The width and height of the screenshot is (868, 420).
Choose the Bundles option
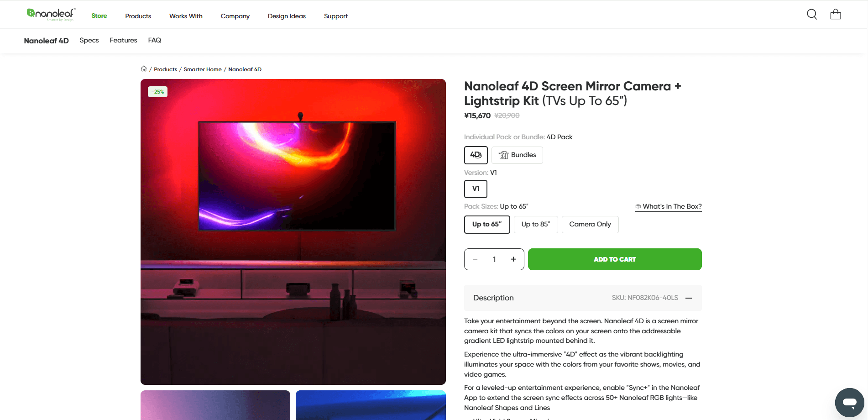[x=517, y=155]
